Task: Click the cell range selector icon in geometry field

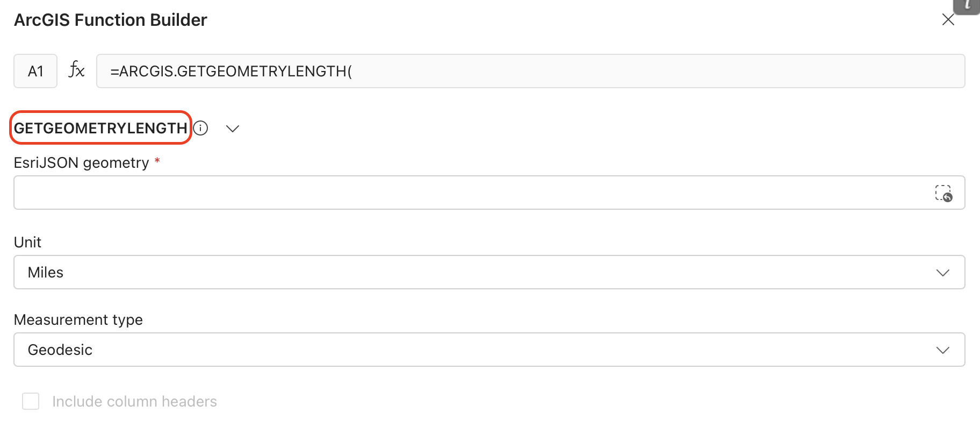Action: 944,193
